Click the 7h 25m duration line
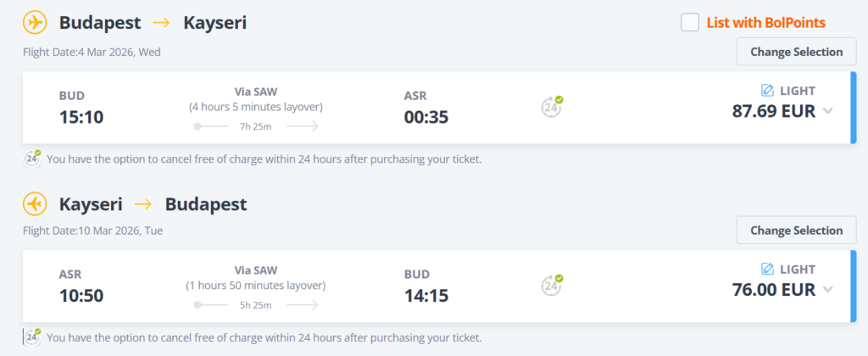Viewport: 868px width, 356px height. [x=256, y=126]
